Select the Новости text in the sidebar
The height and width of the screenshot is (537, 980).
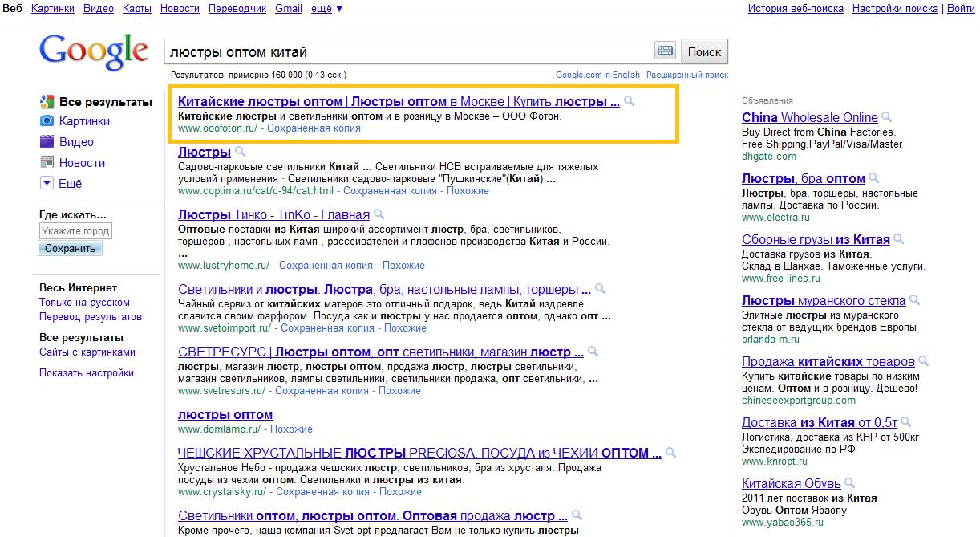[83, 163]
